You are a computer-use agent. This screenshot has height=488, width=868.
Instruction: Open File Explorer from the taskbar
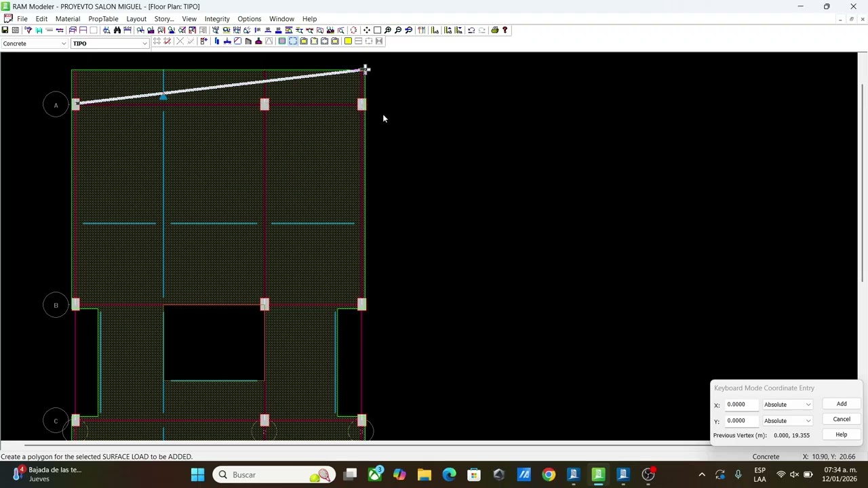coord(424,474)
